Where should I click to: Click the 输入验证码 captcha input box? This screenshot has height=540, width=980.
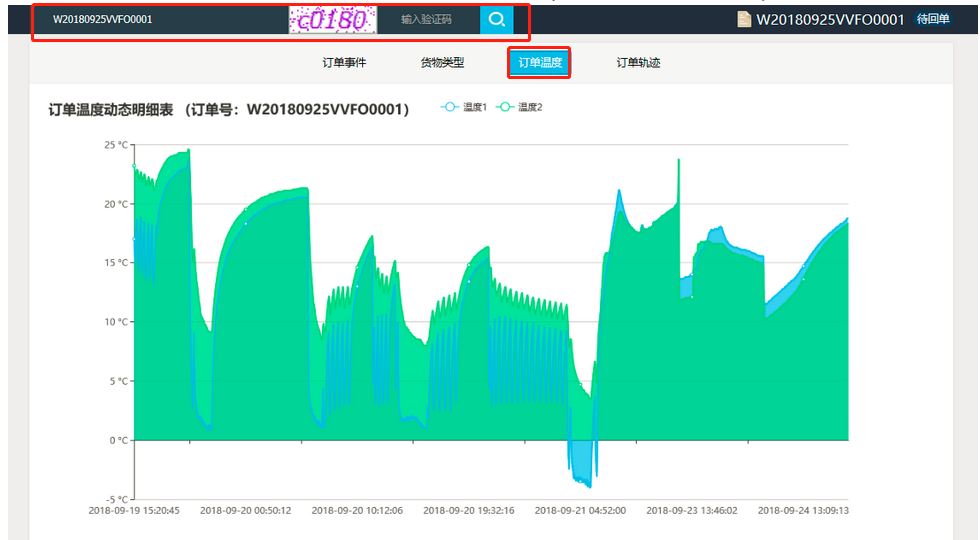427,19
